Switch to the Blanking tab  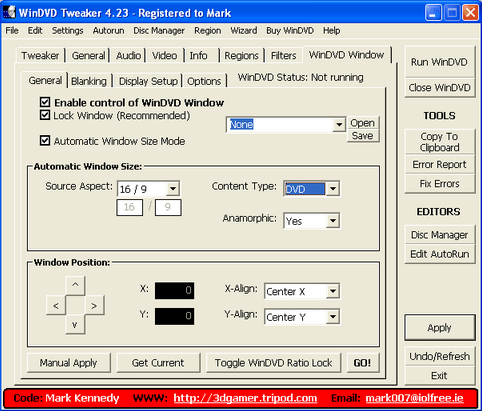click(x=89, y=81)
